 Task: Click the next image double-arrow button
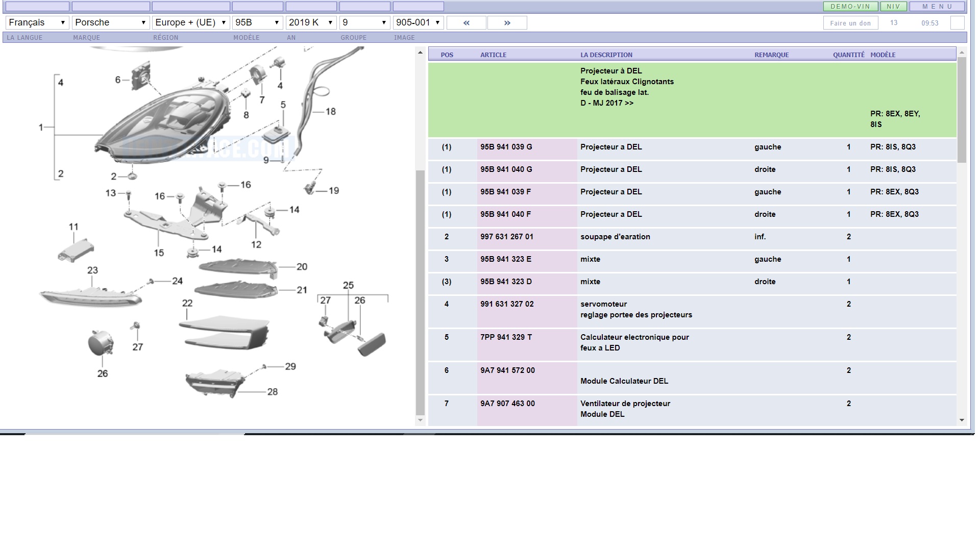click(507, 23)
